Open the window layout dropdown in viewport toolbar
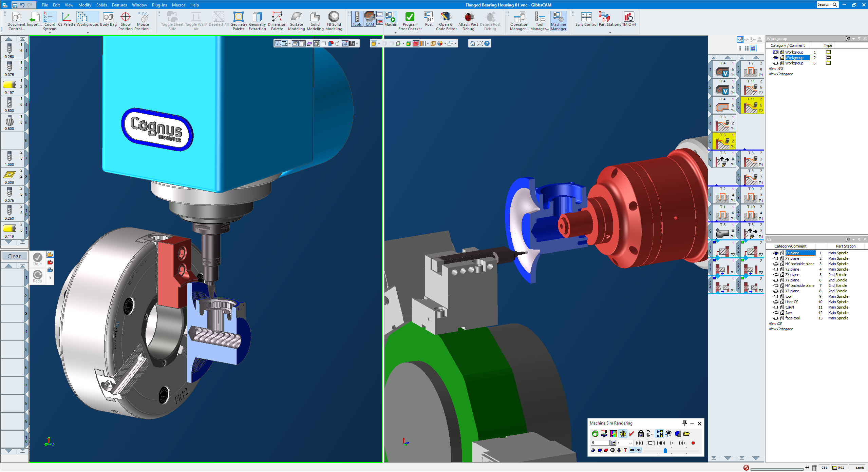This screenshot has width=868, height=472. 455,43
